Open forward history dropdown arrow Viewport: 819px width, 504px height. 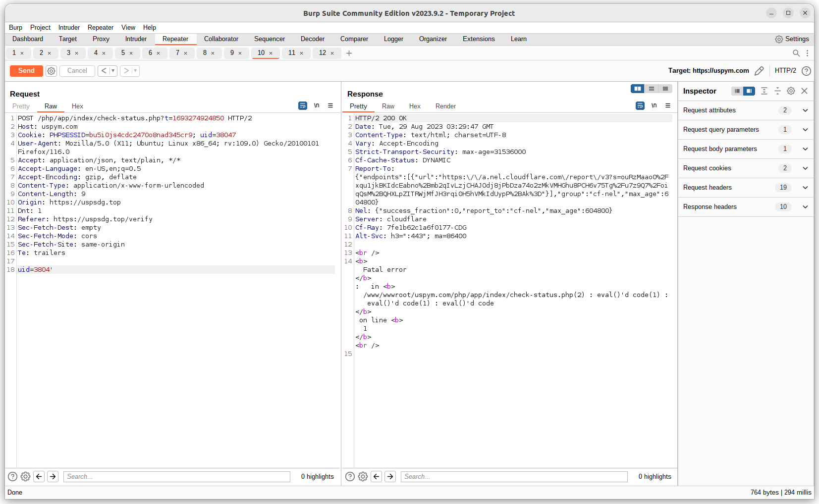pyautogui.click(x=135, y=71)
